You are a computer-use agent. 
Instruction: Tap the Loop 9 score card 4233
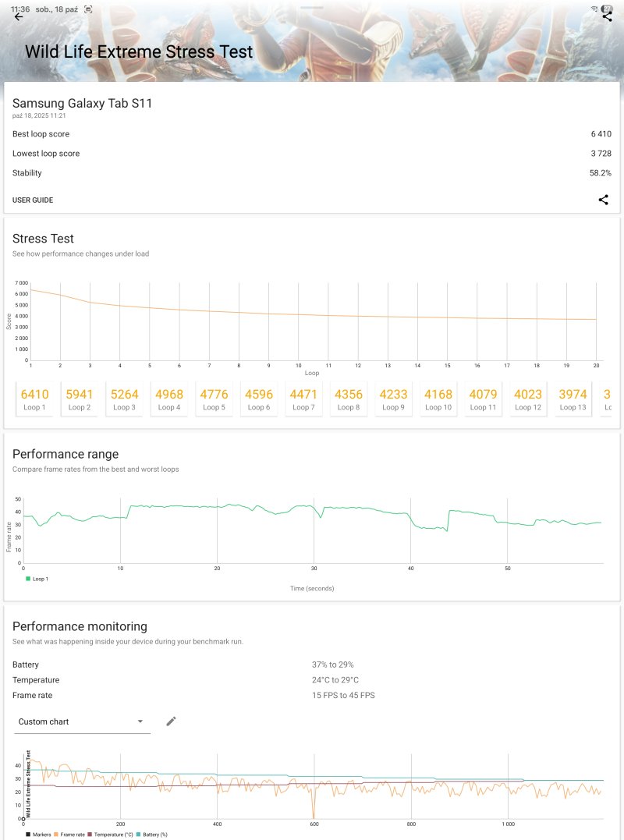pos(393,399)
